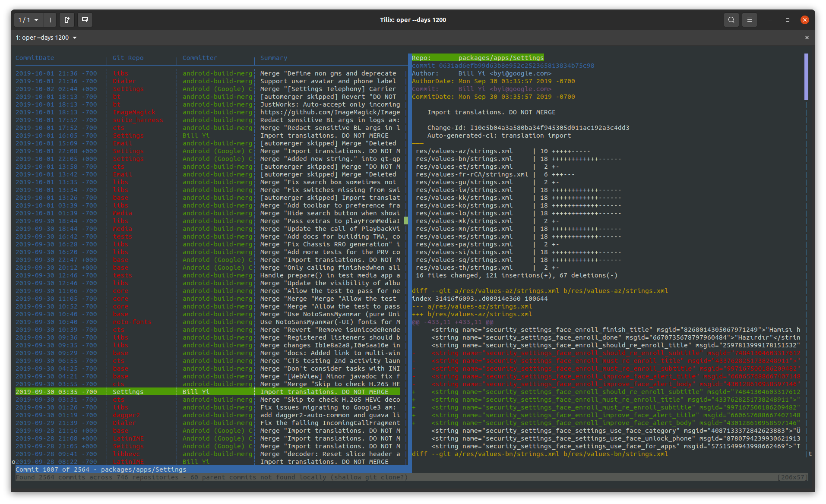
Task: Click the add terminal right split icon
Action: tap(67, 20)
